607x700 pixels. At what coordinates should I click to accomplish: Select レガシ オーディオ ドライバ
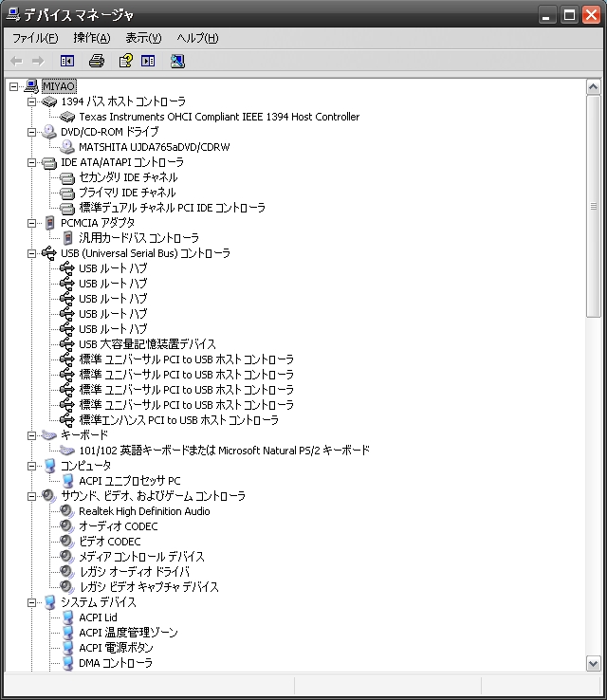[134, 572]
